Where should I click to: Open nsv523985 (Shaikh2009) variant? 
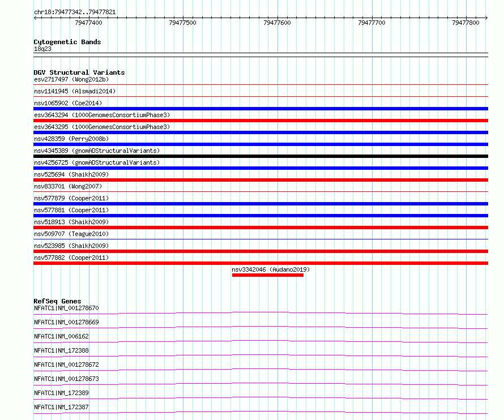(x=71, y=246)
